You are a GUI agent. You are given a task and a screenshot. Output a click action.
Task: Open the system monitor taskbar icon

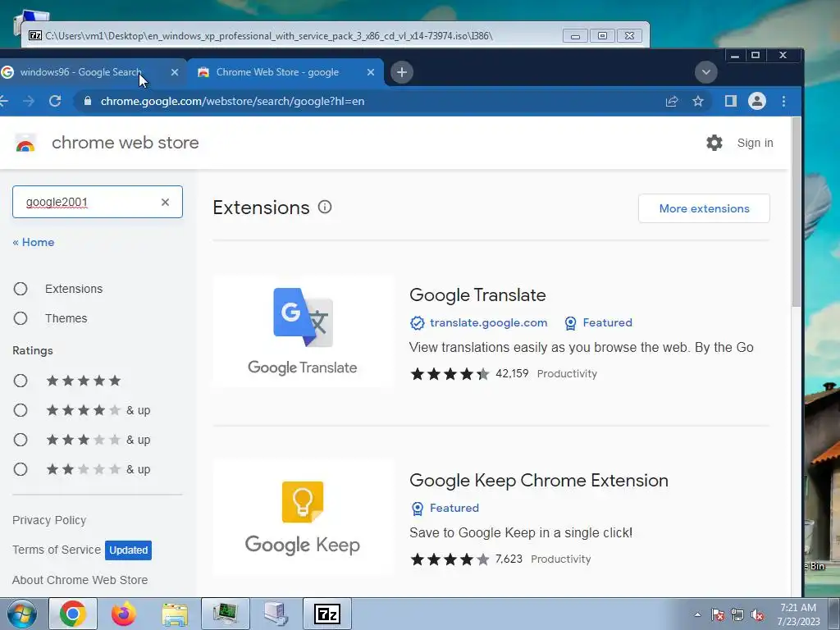point(225,614)
